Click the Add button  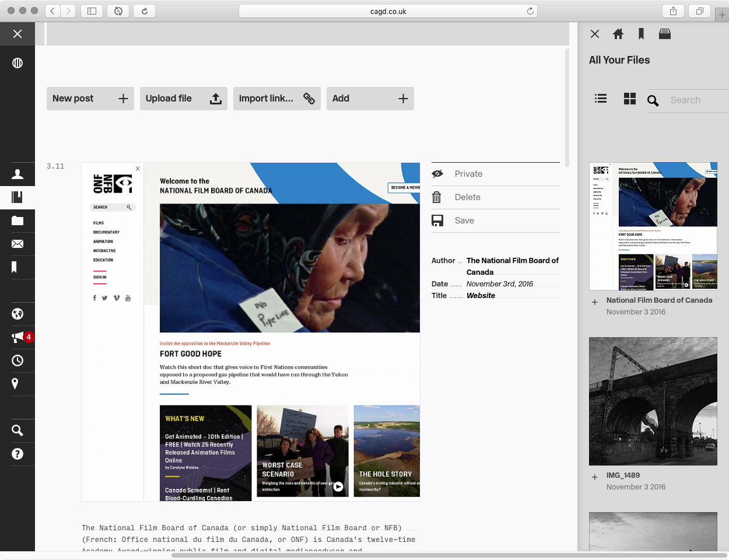pyautogui.click(x=370, y=99)
